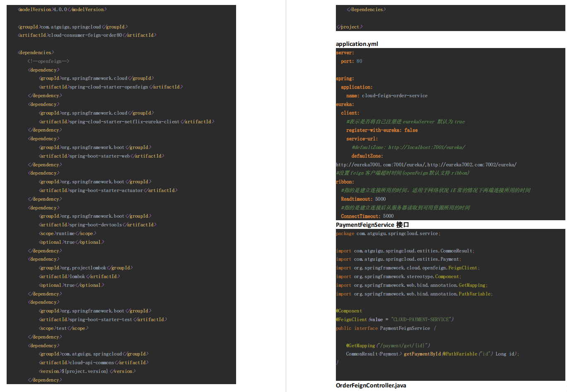Viewport: 567px width, 392px height.
Task: Select artifactId cloud-consumer-feign-order80 text
Action: click(87, 35)
